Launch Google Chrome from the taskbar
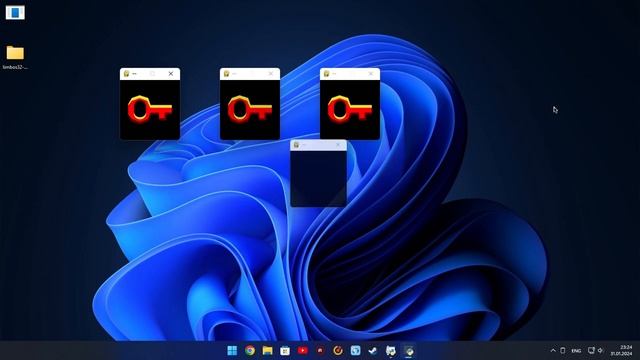This screenshot has width=640, height=360. 250,350
